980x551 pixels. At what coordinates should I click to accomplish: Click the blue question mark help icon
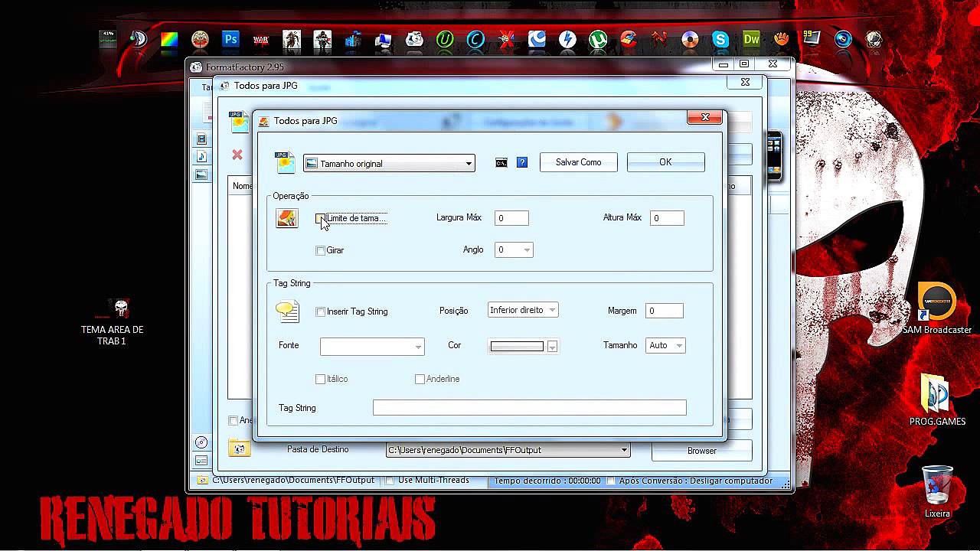coord(522,162)
